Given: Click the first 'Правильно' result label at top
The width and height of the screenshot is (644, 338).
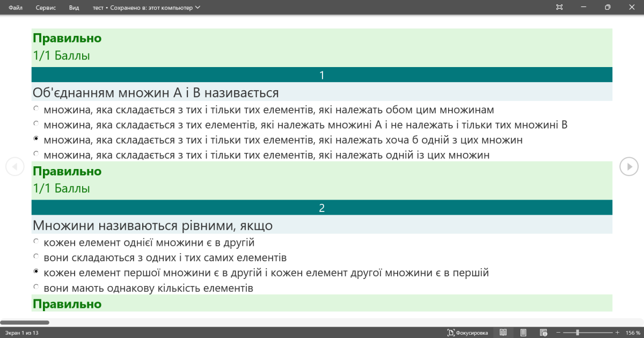Looking at the screenshot, I should [67, 38].
